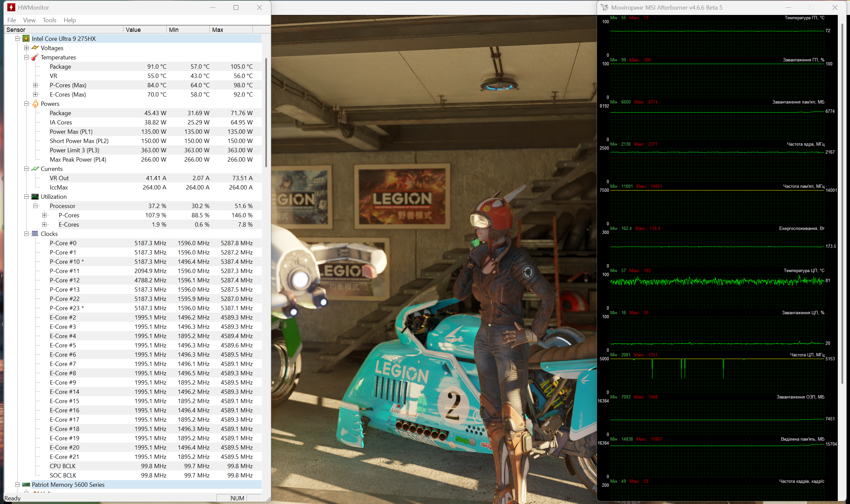
Task: Collapse the Clocks tree section
Action: pos(26,234)
